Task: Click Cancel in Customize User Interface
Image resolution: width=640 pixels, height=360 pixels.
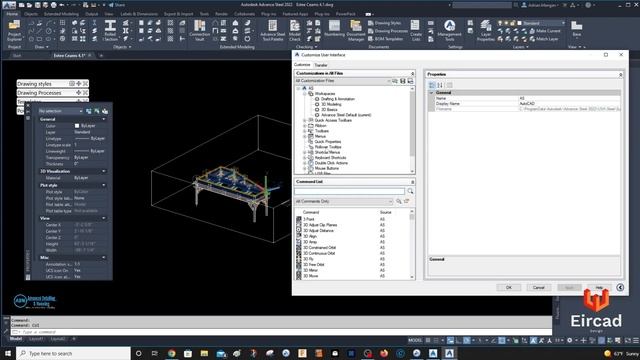Action: pos(539,287)
